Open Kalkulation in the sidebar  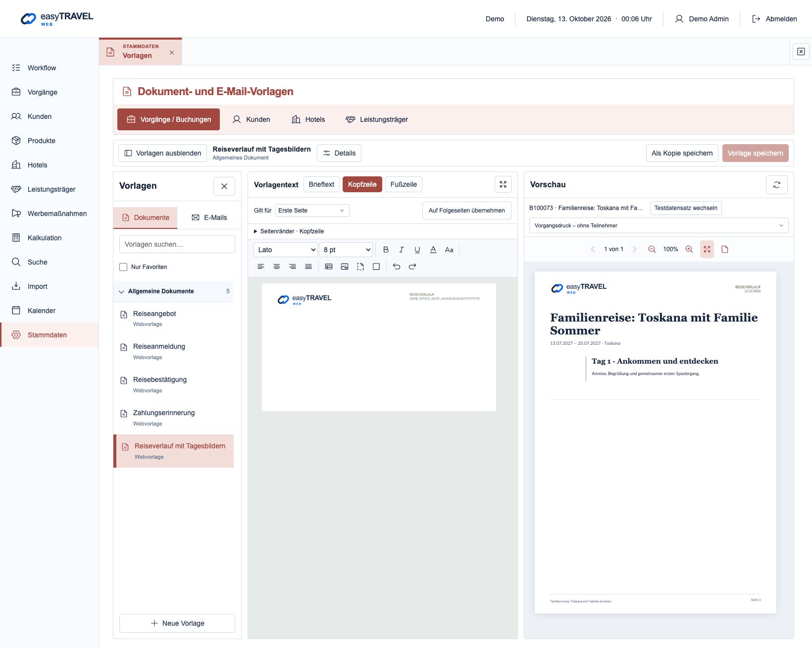coord(50,238)
